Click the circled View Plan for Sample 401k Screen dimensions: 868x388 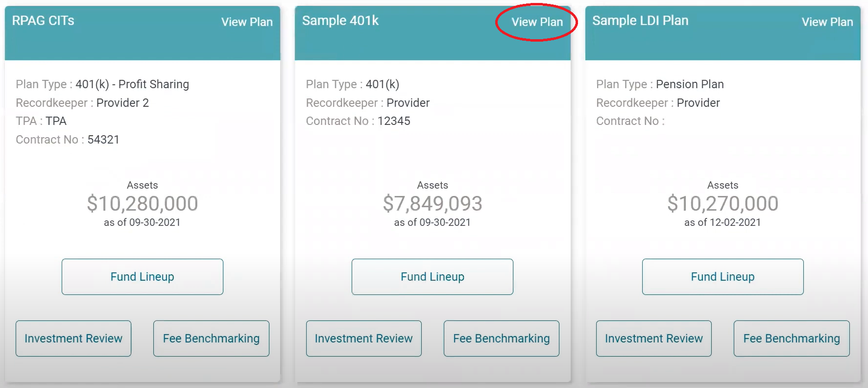click(537, 22)
